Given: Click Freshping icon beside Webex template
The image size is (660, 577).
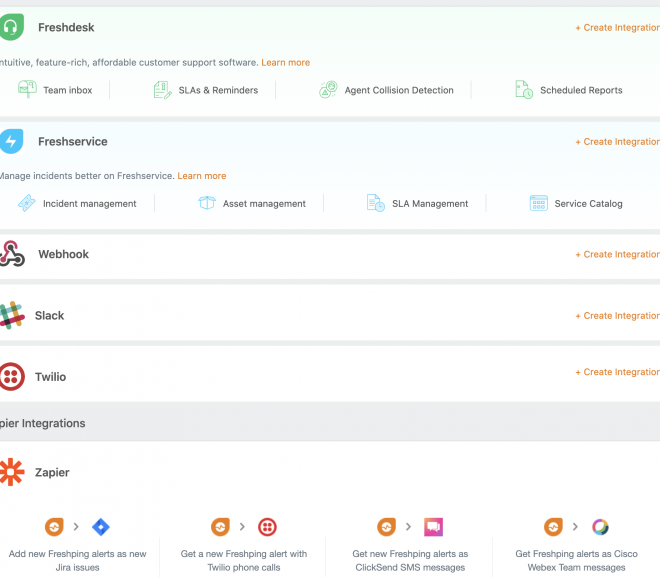Looking at the screenshot, I should (x=553, y=526).
